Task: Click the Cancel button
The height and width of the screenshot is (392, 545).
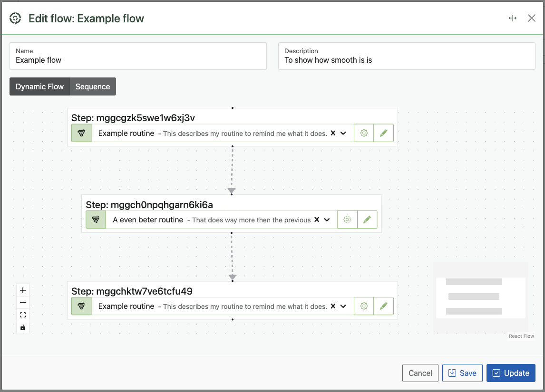Action: tap(420, 373)
